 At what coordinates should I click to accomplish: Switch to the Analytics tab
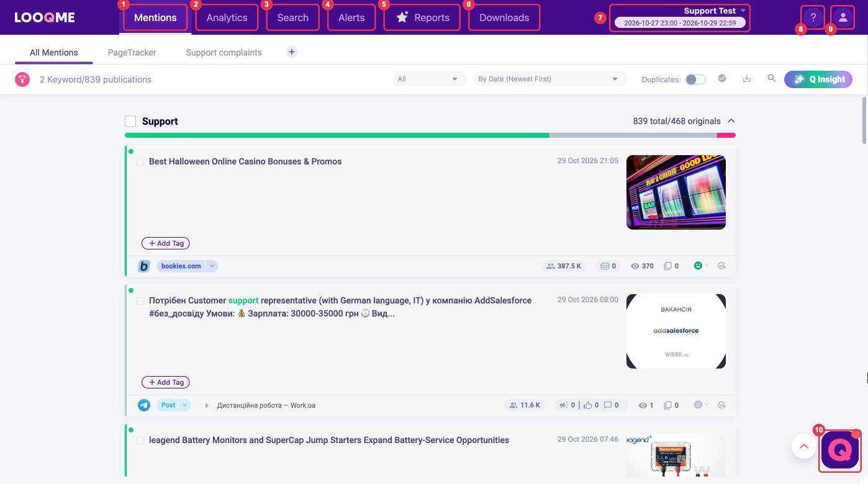pos(227,17)
